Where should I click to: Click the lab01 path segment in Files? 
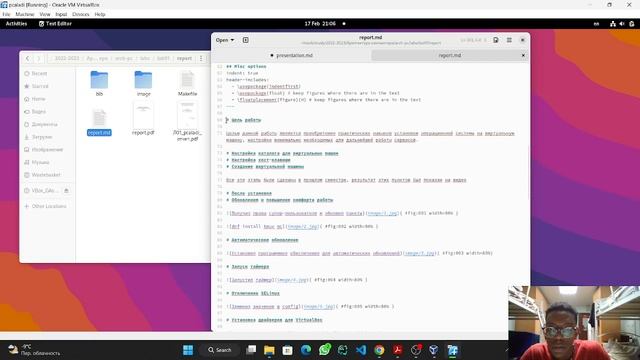tap(163, 58)
